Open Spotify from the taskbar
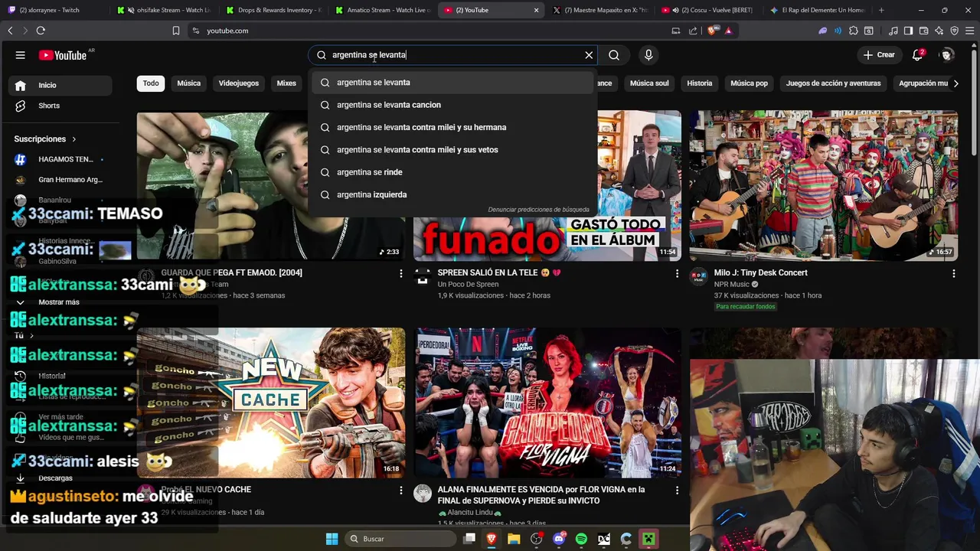The width and height of the screenshot is (980, 551). [581, 539]
